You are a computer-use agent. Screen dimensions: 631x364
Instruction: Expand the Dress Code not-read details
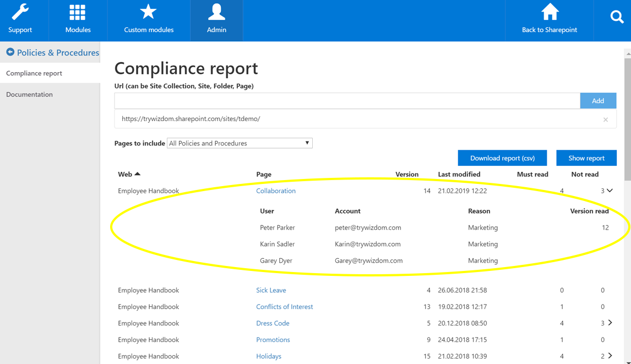(610, 323)
